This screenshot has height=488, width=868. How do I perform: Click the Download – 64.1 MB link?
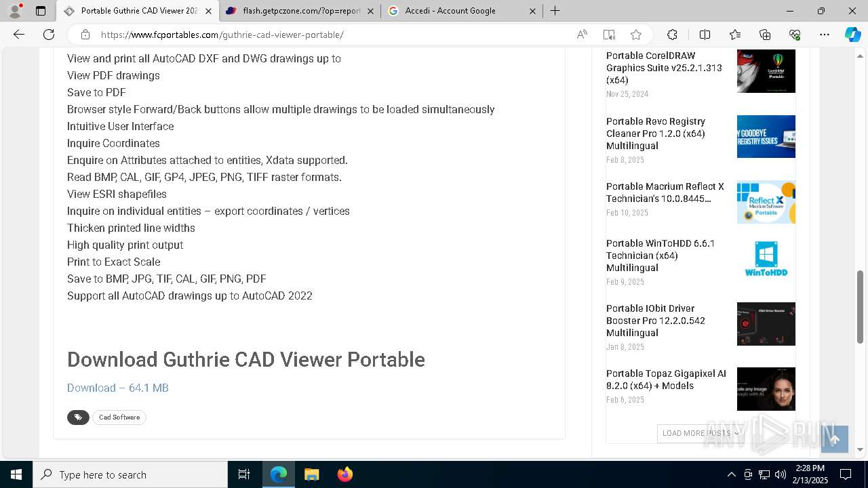pyautogui.click(x=118, y=388)
